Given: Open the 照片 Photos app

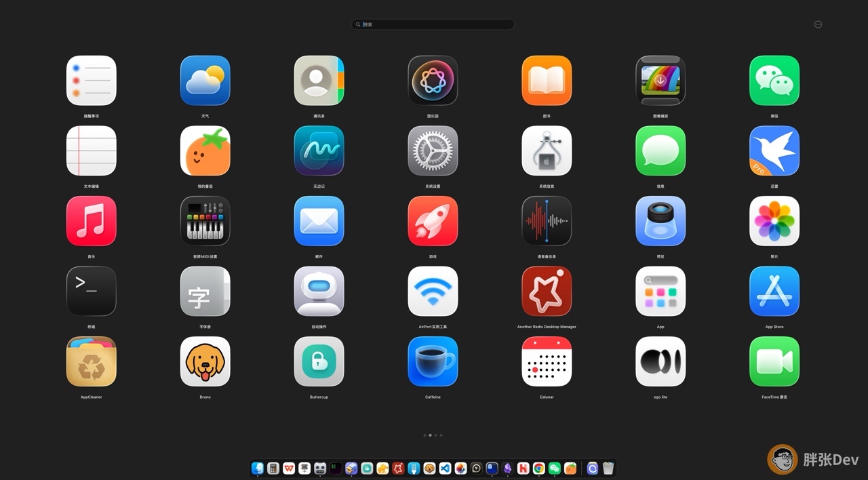Looking at the screenshot, I should click(774, 221).
